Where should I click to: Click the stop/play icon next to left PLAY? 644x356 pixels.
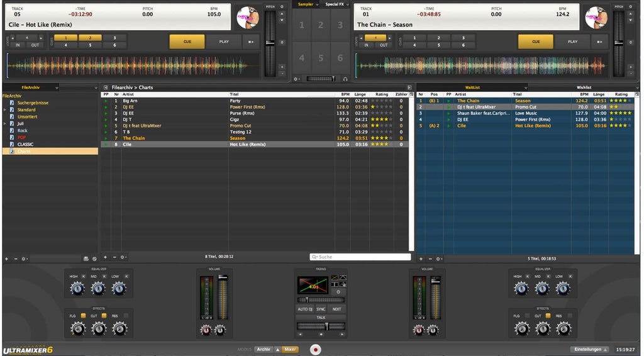(250, 42)
